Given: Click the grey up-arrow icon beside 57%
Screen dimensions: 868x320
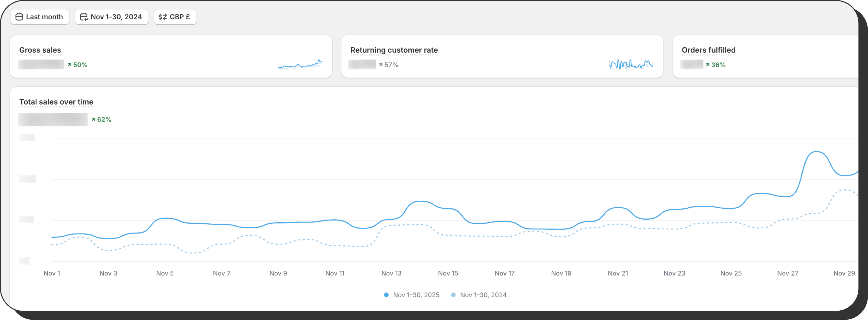Looking at the screenshot, I should click(x=381, y=65).
